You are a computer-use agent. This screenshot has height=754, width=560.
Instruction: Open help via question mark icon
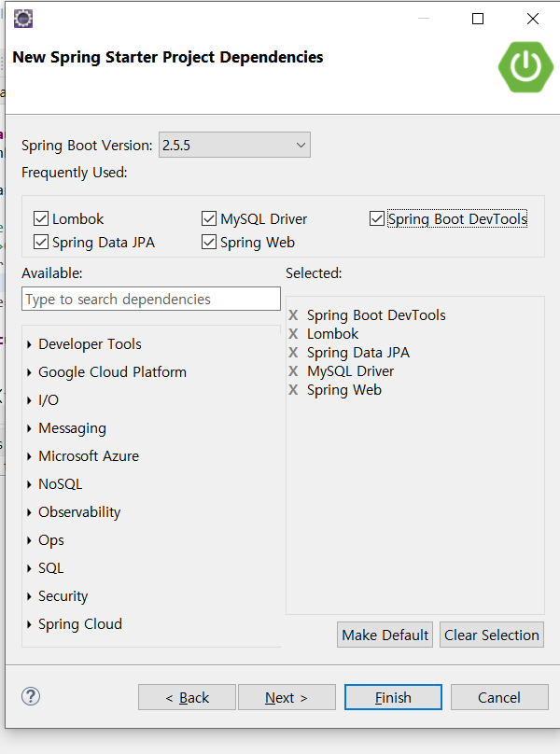[x=31, y=696]
